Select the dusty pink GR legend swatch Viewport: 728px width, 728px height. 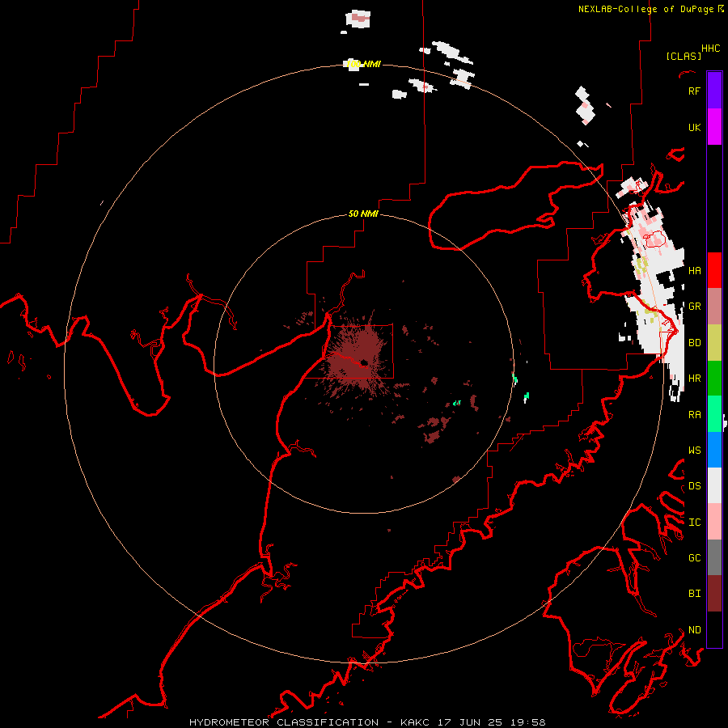(714, 306)
